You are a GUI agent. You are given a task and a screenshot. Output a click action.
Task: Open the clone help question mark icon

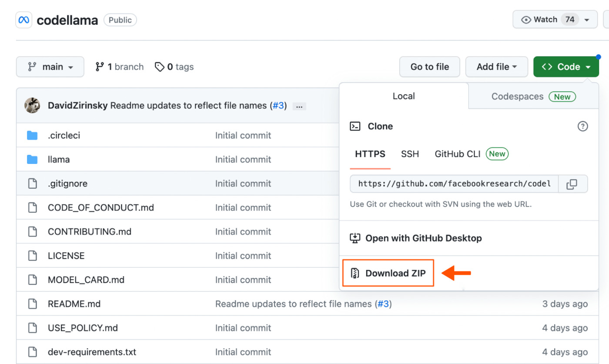[x=582, y=126]
